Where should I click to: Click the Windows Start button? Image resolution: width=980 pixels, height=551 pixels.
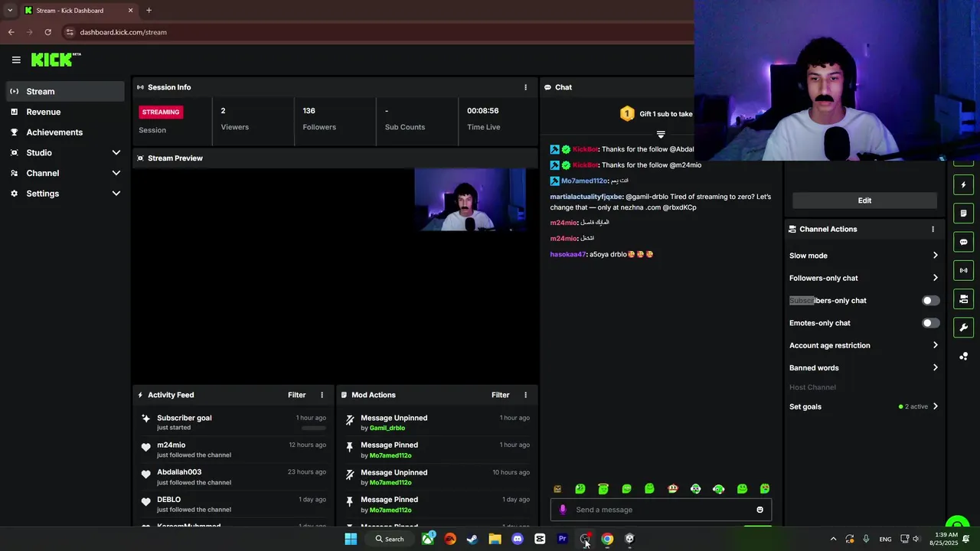pyautogui.click(x=351, y=539)
